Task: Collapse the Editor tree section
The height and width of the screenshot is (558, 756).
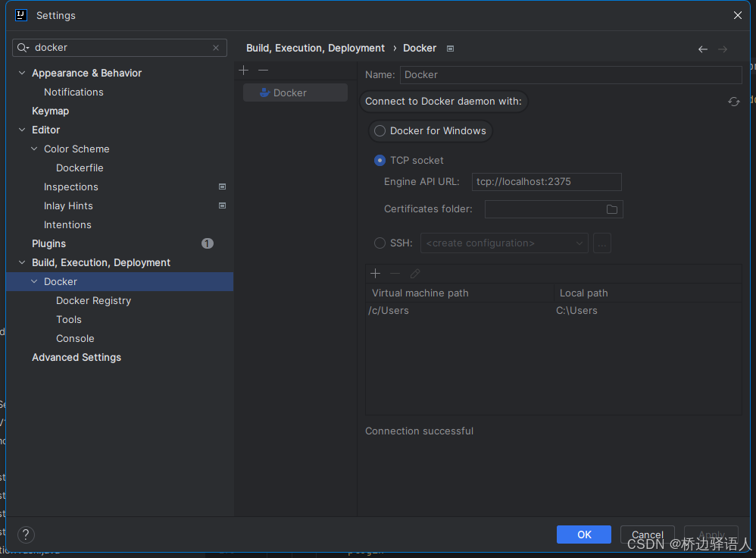Action: (22, 130)
